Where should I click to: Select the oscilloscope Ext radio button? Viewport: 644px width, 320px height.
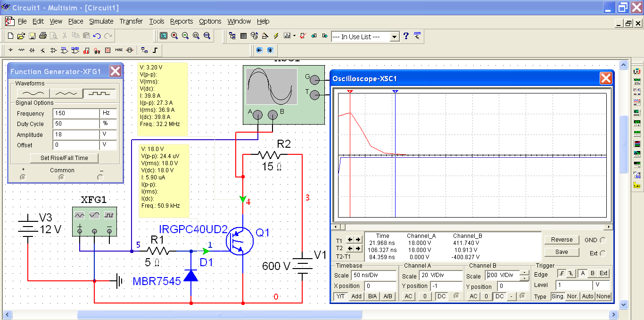[603, 253]
